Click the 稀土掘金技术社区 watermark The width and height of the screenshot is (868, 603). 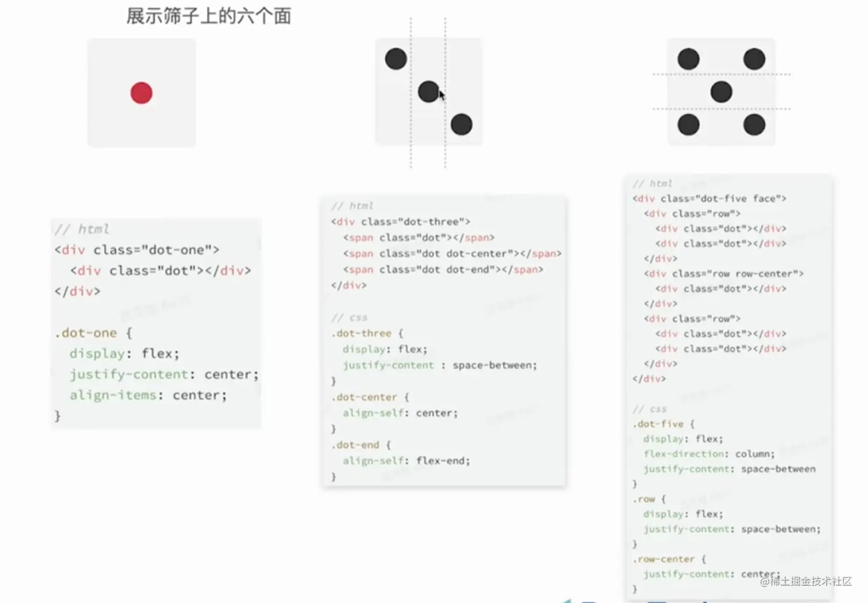pos(806,581)
